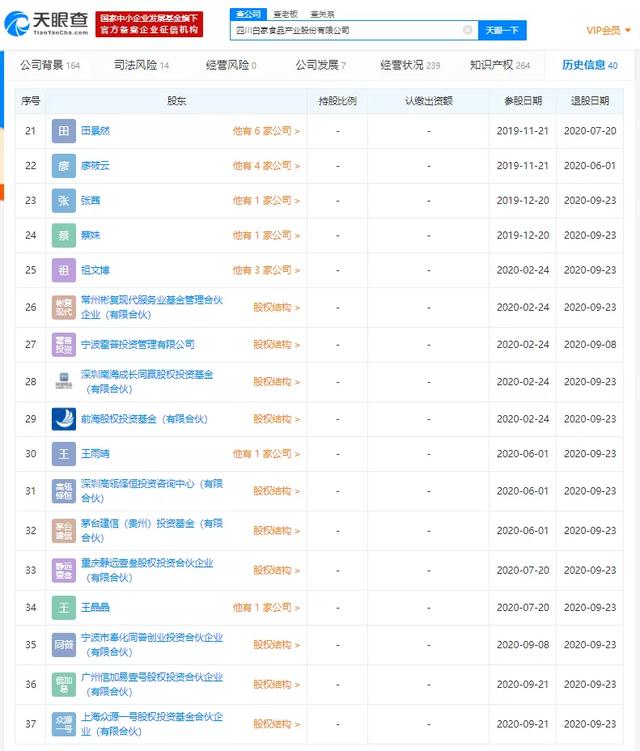Open the 经营风险 tab
The image size is (640, 751).
(x=230, y=65)
